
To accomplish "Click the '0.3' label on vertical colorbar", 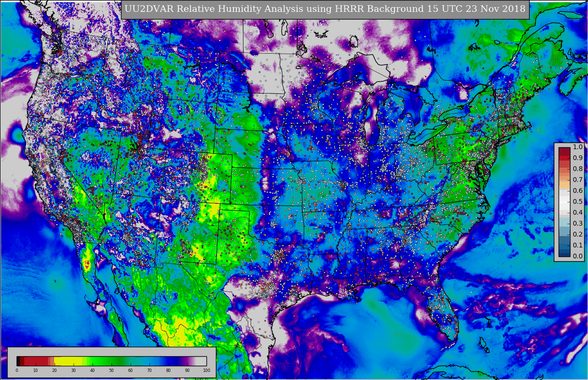I will [x=578, y=224].
